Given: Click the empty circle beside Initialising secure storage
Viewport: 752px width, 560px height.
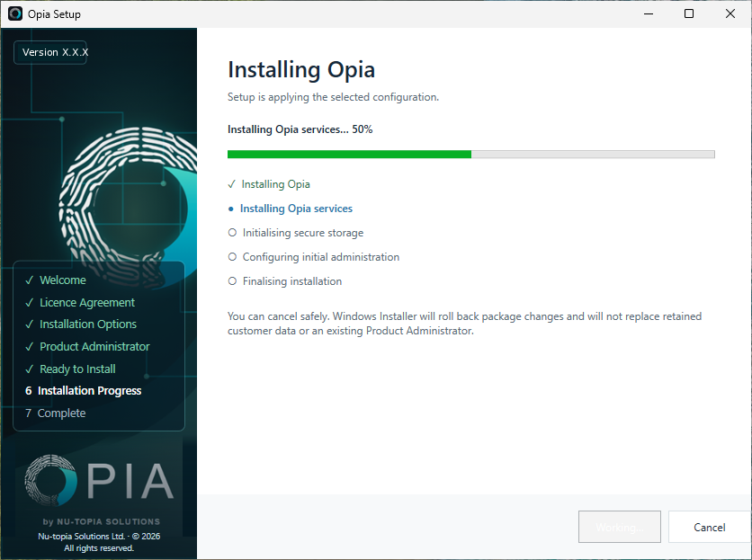Looking at the screenshot, I should pos(232,233).
